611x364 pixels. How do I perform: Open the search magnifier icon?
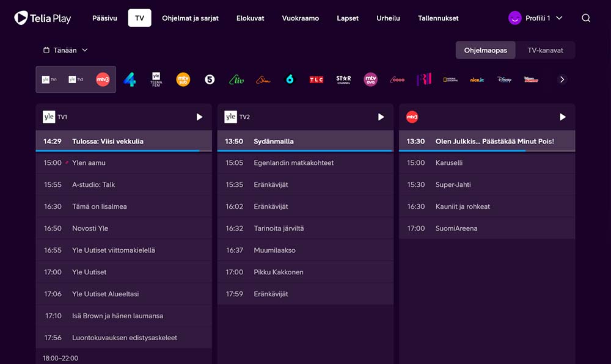point(586,18)
